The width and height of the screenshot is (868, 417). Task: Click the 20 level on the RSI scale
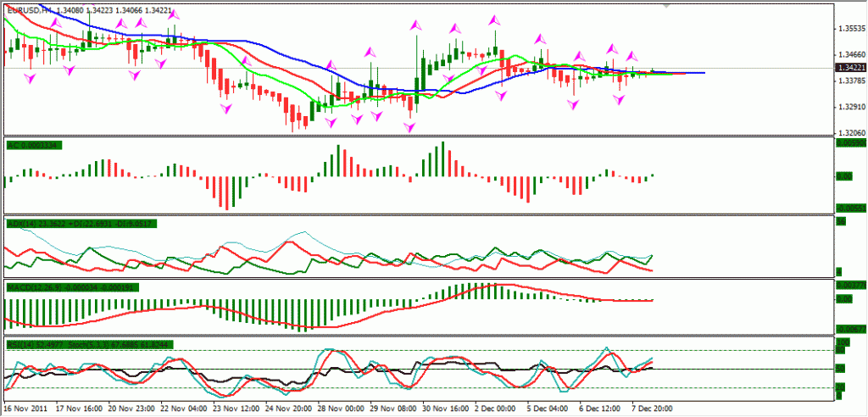pyautogui.click(x=840, y=387)
